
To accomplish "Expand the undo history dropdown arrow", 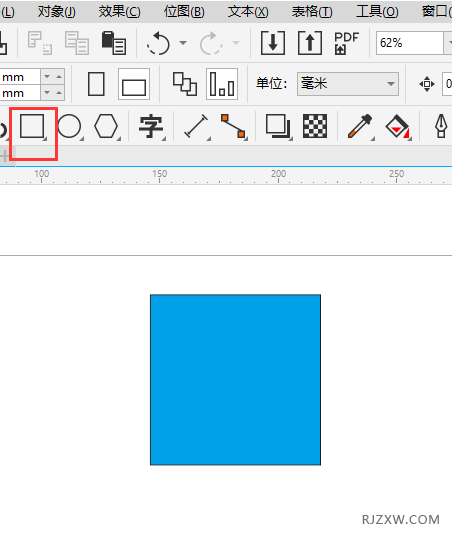I will [183, 43].
